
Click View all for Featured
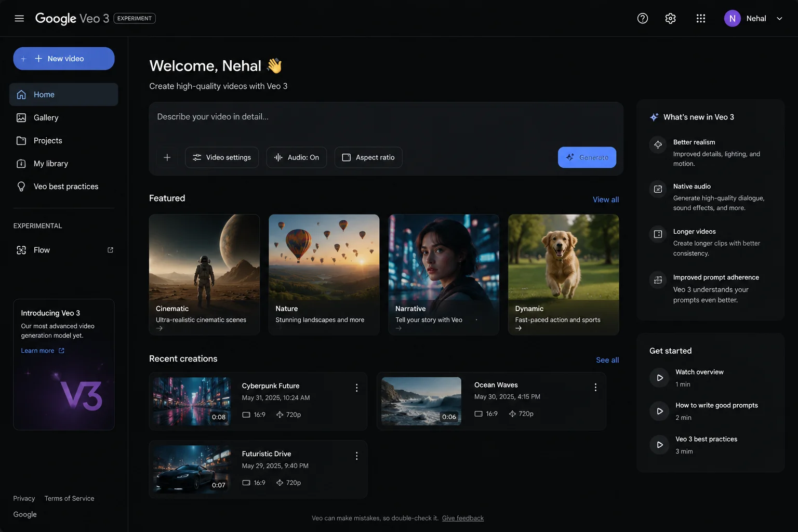pos(606,199)
